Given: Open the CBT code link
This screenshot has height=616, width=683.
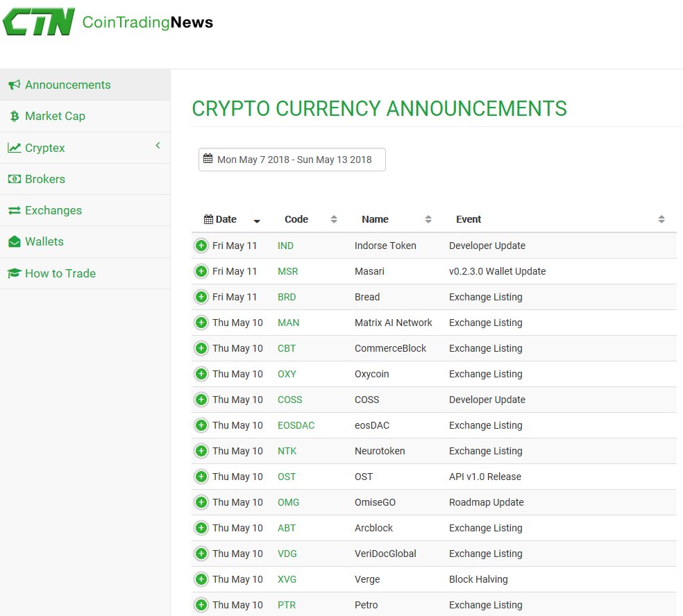Looking at the screenshot, I should (287, 348).
